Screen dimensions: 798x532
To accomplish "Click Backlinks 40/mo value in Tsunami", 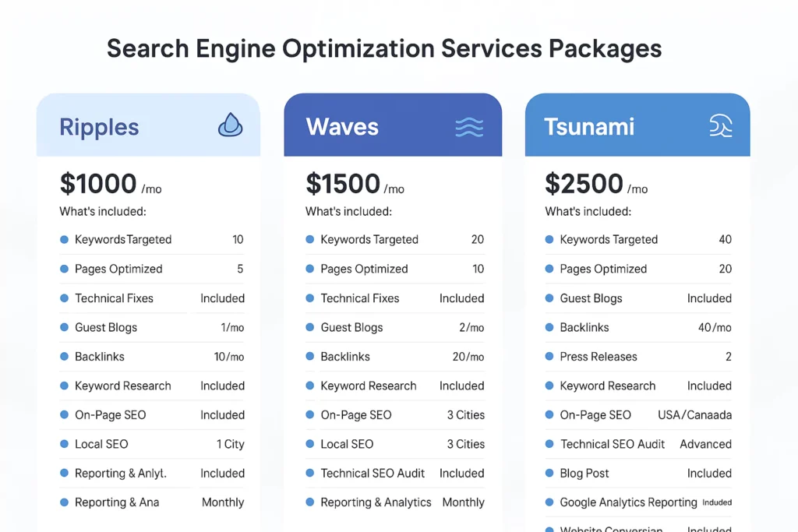I will [715, 328].
